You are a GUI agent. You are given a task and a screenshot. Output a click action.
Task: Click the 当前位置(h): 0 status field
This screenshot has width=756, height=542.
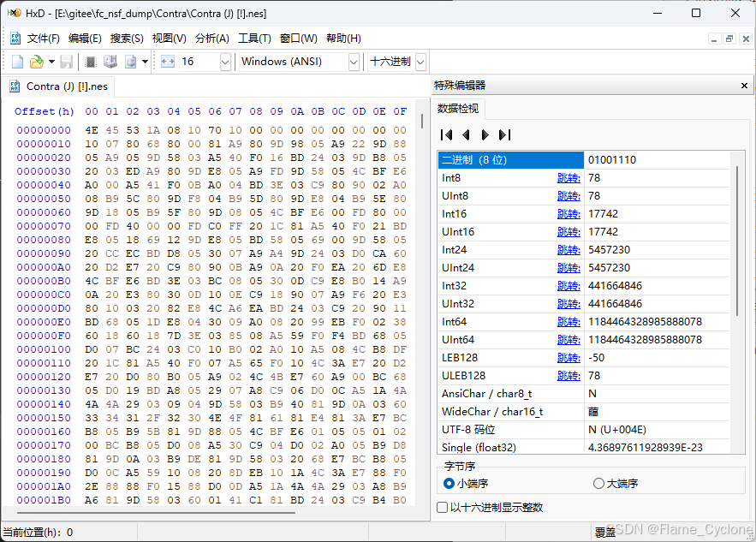[x=38, y=533]
